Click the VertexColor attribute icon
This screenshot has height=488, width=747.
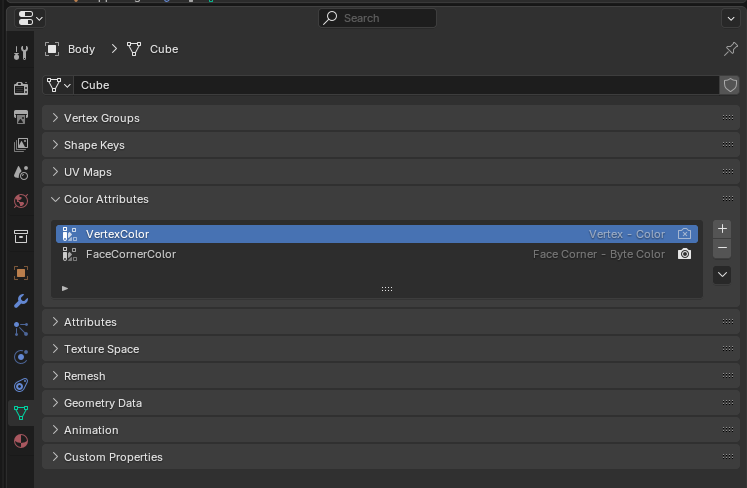[70, 234]
